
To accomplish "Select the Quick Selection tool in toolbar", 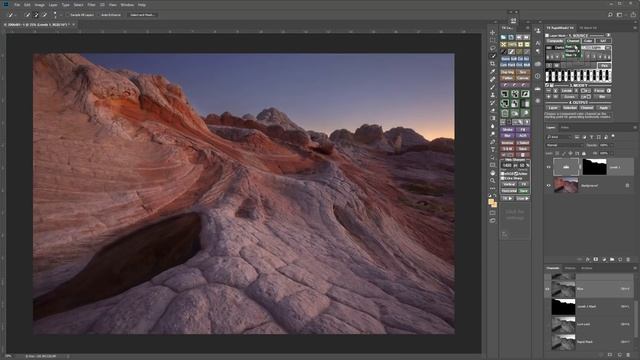I will 493,56.
